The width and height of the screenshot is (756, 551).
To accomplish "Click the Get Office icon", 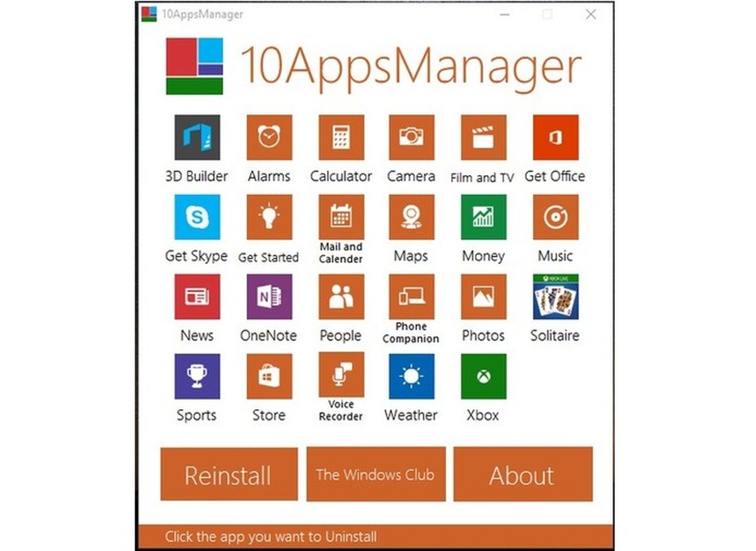I will [x=556, y=137].
